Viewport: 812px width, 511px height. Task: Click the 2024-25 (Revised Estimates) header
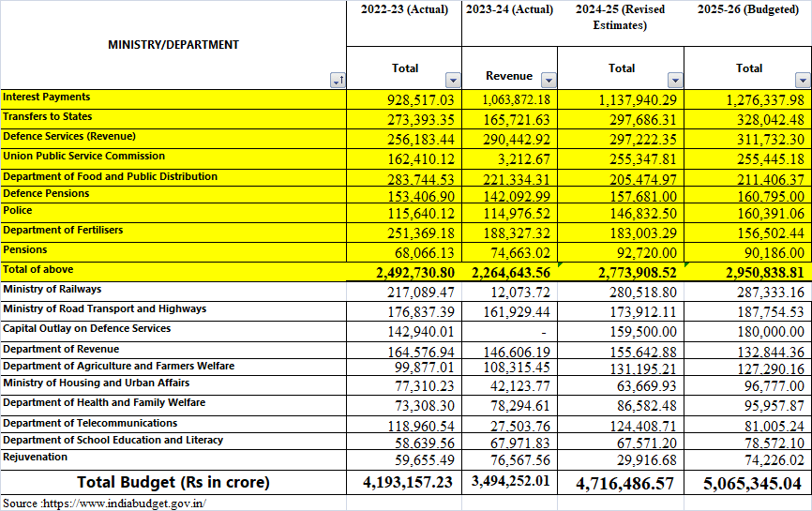click(x=620, y=17)
